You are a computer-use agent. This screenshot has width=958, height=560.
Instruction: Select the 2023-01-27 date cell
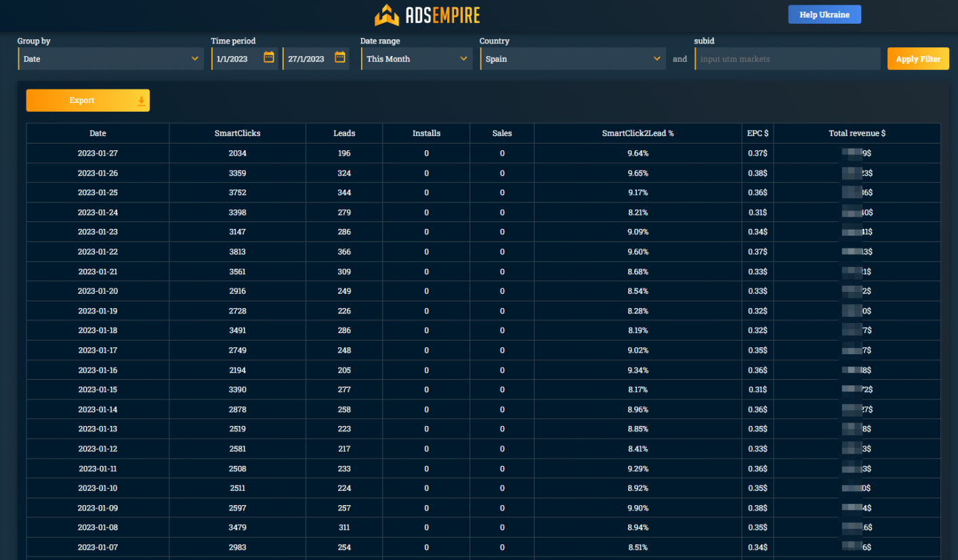(98, 153)
